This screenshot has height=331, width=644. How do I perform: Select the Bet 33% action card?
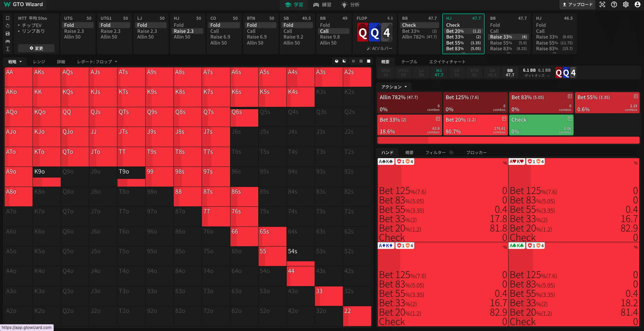410,125
